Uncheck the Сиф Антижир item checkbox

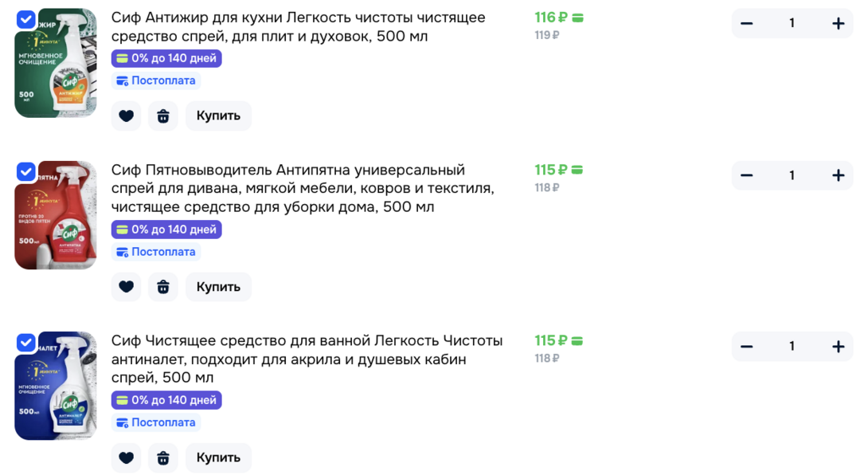[x=25, y=19]
